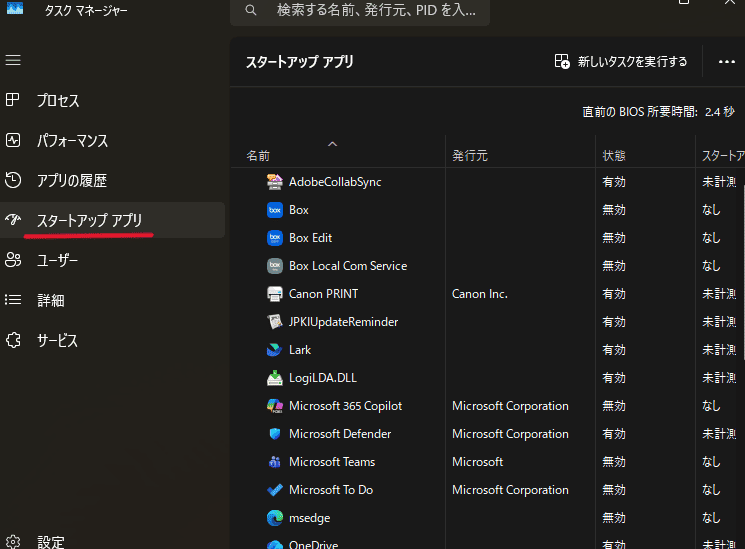Open the settings gear icon

click(13, 542)
